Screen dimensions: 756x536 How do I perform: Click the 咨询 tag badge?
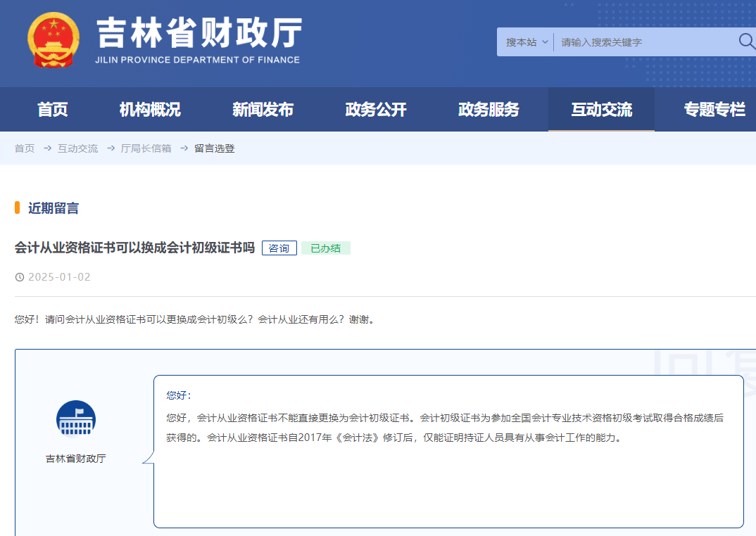(x=279, y=248)
